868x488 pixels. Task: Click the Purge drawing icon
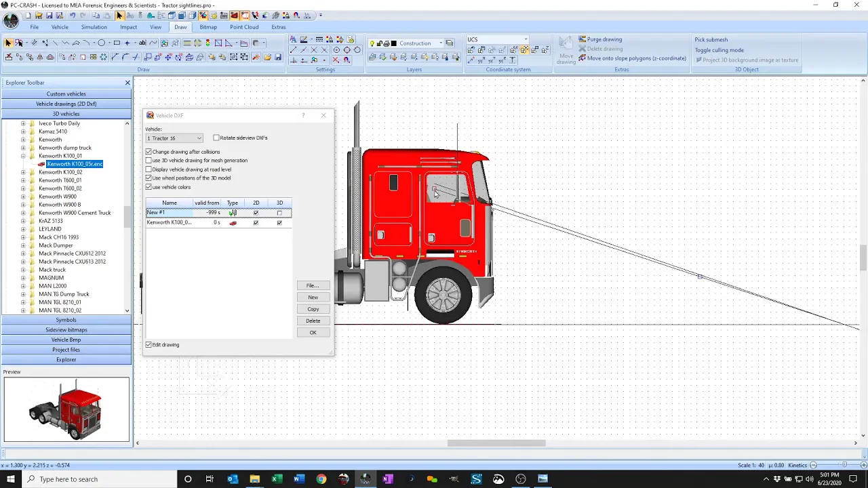pyautogui.click(x=582, y=39)
